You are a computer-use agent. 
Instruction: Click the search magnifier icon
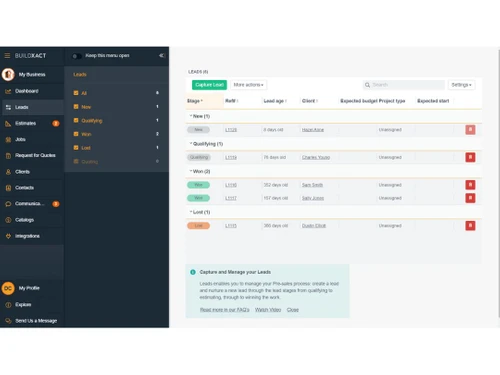(x=367, y=85)
